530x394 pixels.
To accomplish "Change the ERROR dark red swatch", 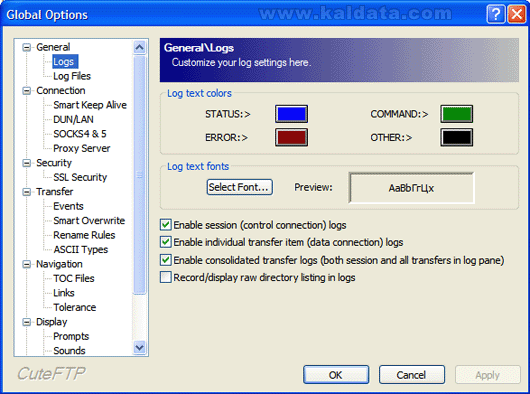I will click(291, 137).
